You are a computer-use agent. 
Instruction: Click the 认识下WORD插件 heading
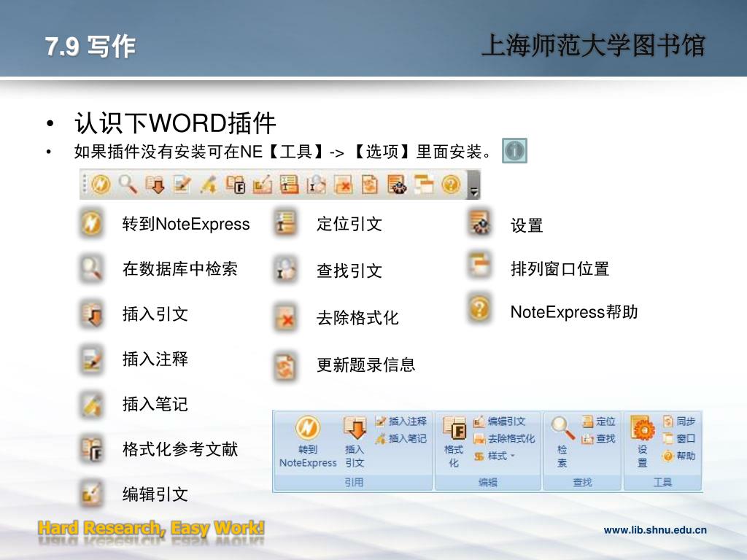[175, 123]
